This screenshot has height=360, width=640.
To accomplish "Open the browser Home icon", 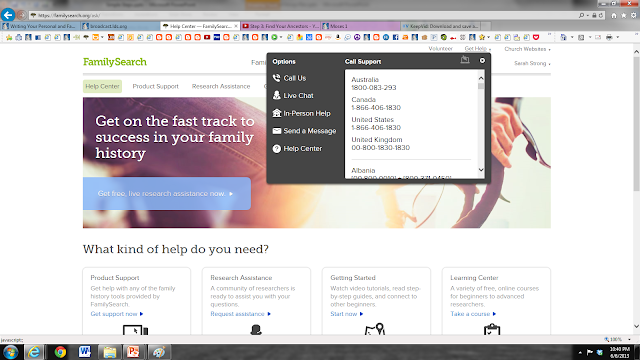I will point(614,16).
